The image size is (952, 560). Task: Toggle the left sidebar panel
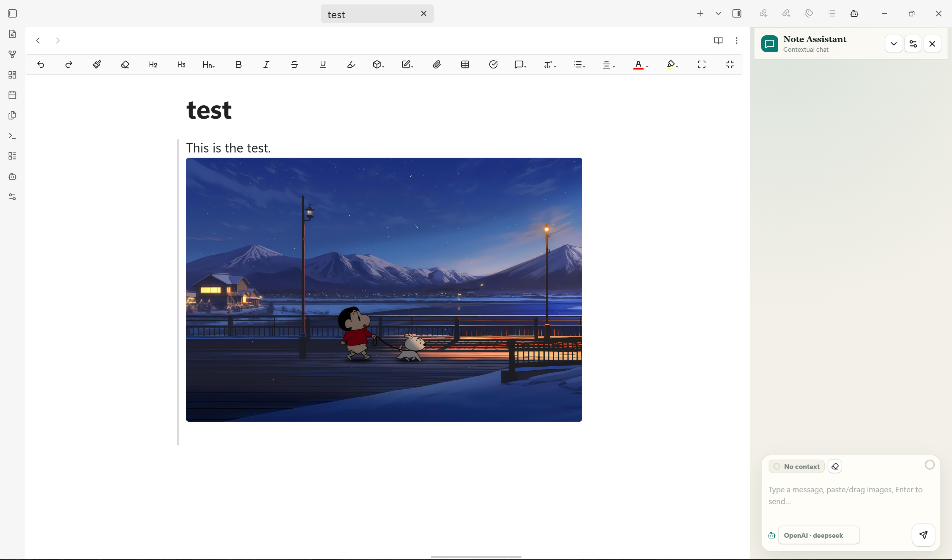(x=13, y=14)
